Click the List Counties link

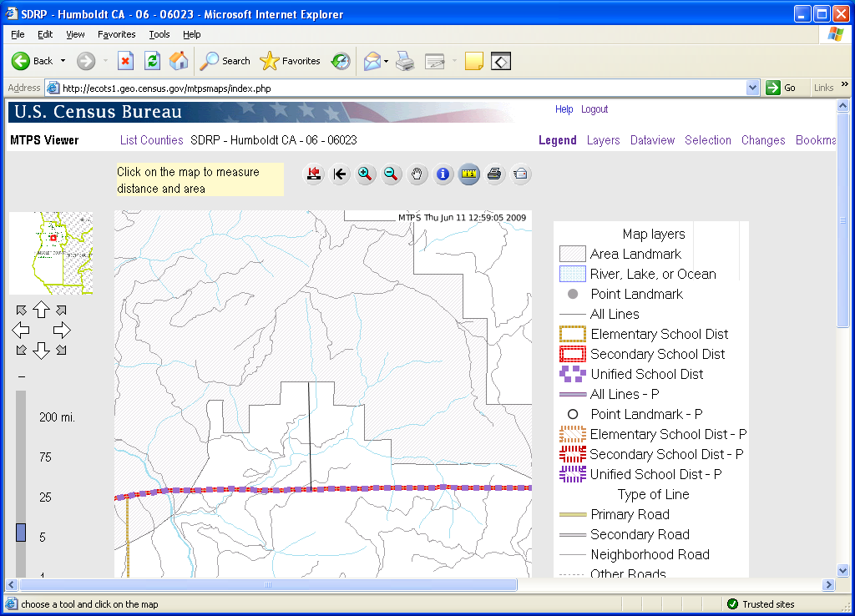click(152, 140)
